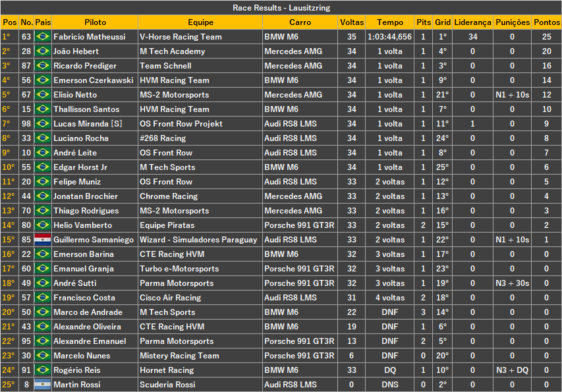The image size is (562, 392).
Task: Click the flag next to Edgar Horst Jr
Action: coord(43,167)
